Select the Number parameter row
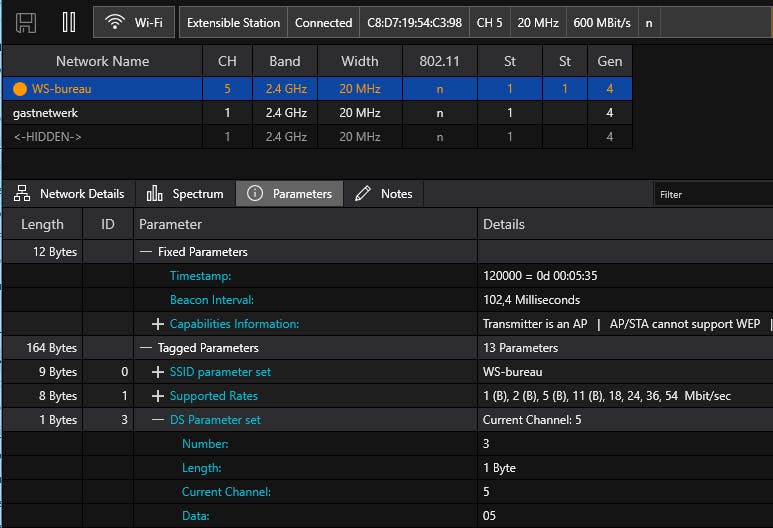Viewport: 773px width, 528px height. coord(388,444)
